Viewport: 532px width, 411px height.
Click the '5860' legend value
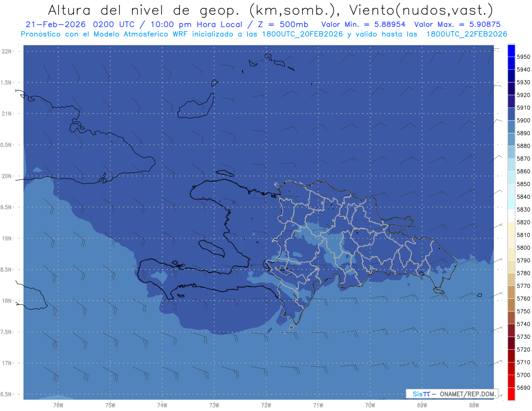(x=523, y=171)
